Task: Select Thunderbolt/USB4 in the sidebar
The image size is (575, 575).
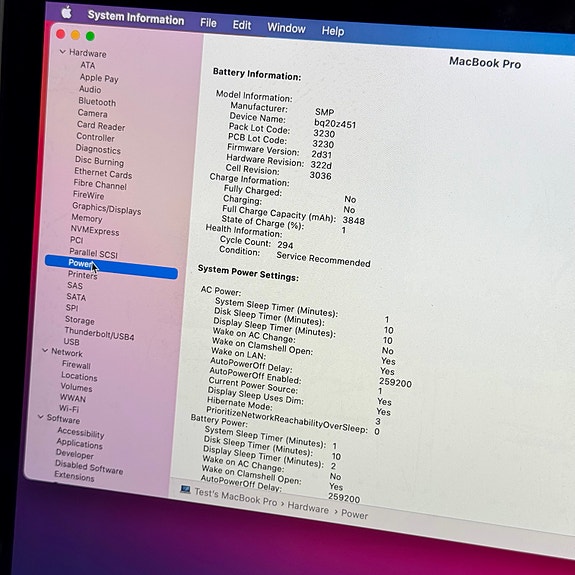Action: (99, 333)
